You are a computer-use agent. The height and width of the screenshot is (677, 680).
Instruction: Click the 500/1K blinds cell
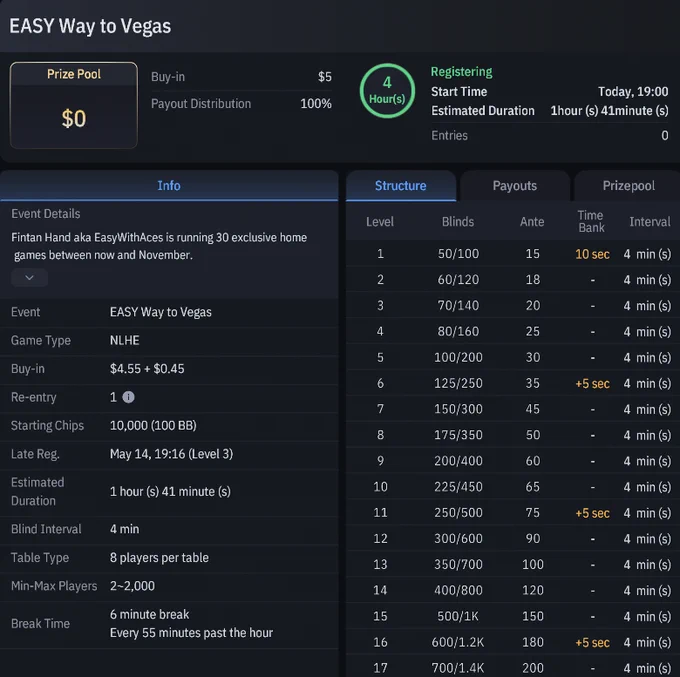click(458, 616)
